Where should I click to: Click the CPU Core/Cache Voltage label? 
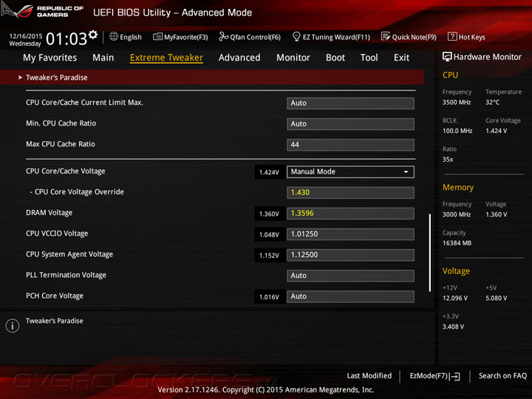click(x=66, y=171)
